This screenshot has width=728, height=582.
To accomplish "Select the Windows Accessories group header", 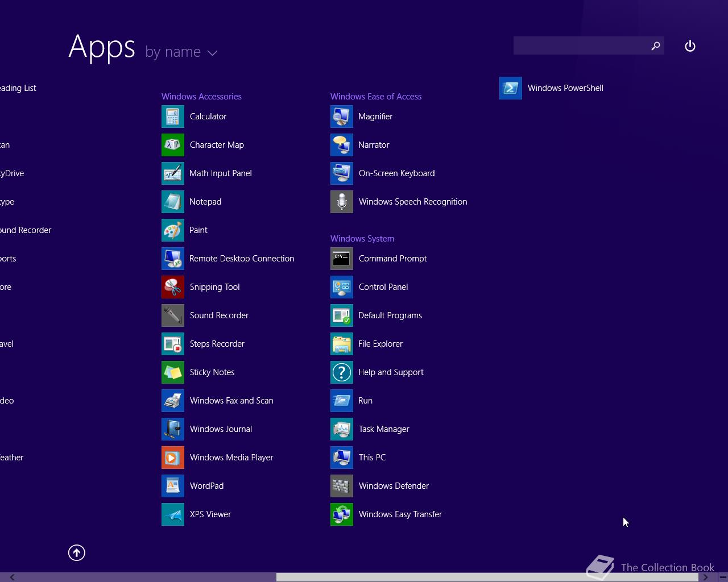I will pyautogui.click(x=201, y=97).
